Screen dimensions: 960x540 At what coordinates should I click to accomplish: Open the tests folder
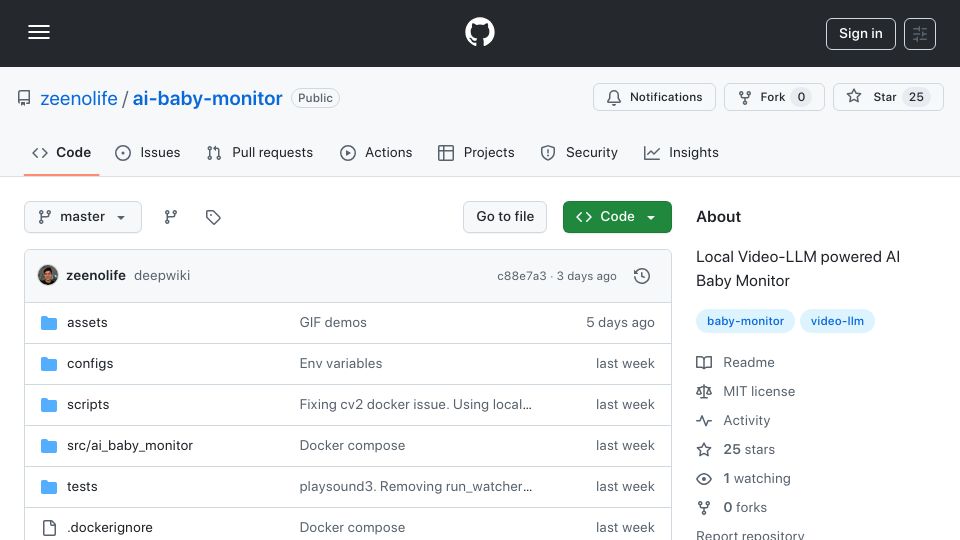point(82,487)
